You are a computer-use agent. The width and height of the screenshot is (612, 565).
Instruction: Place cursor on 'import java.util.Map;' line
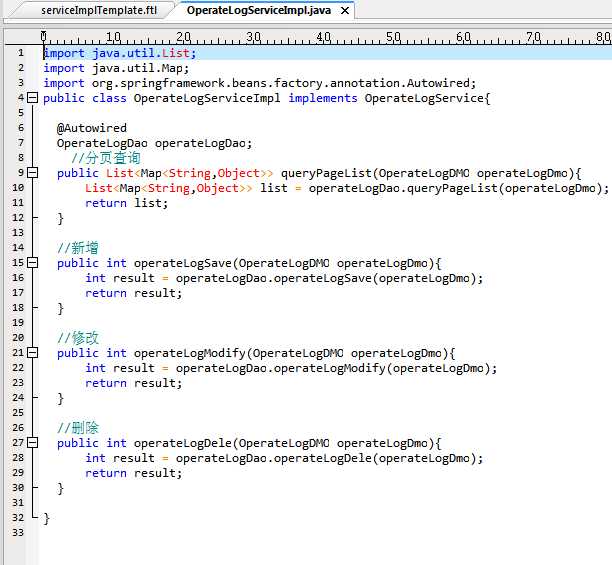click(x=116, y=68)
